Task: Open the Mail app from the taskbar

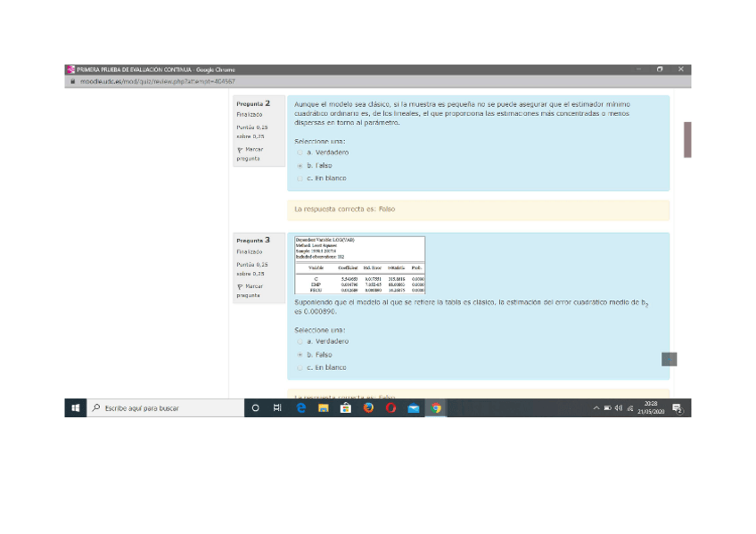Action: [413, 408]
